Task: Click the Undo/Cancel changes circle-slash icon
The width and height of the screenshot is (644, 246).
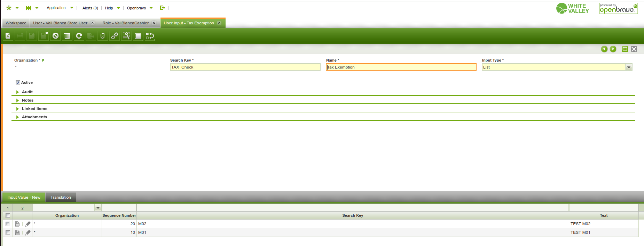Action: coord(55,36)
